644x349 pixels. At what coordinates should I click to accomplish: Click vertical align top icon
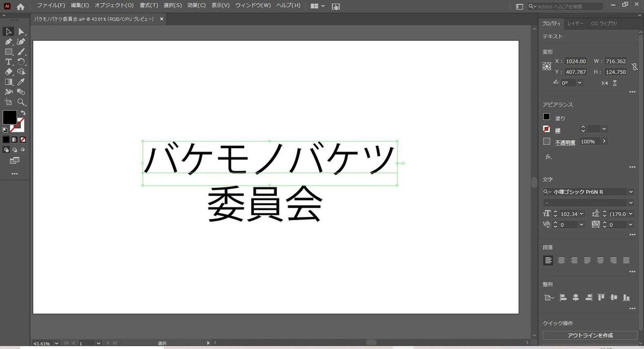[601, 297]
